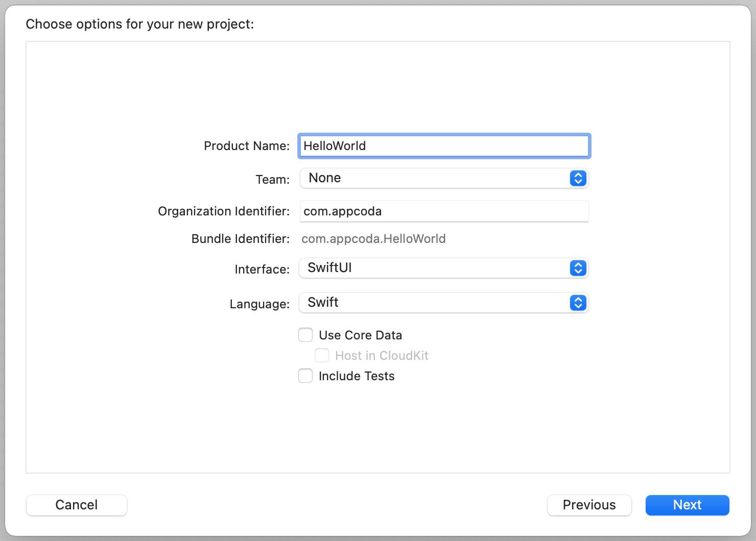Cancel the new project dialog
Viewport: 756px width, 541px height.
tap(76, 505)
